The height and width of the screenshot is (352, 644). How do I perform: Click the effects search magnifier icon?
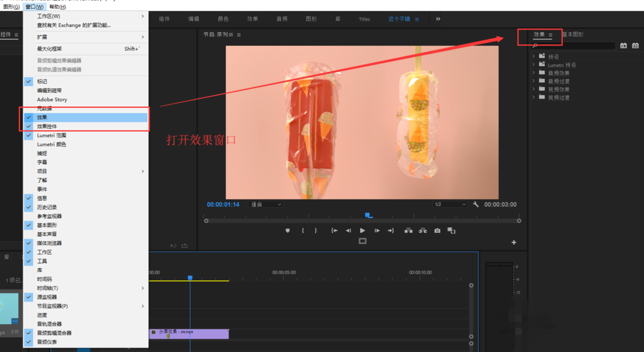tap(535, 46)
